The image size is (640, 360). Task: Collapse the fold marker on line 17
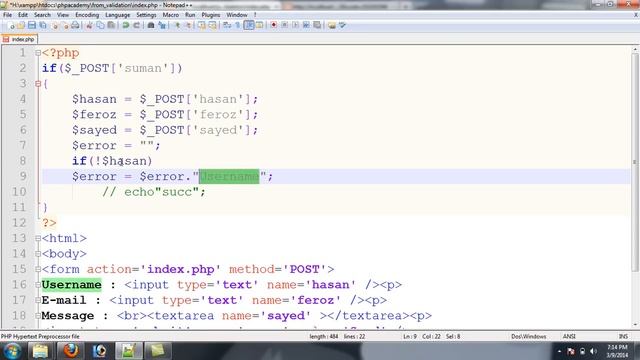pyautogui.click(x=38, y=300)
